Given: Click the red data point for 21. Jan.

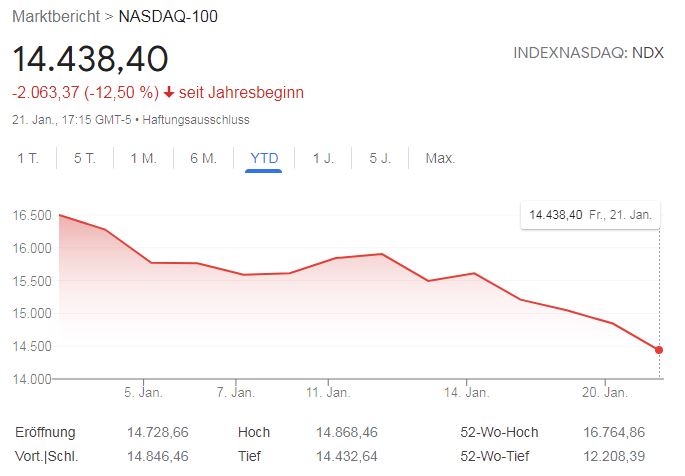Looking at the screenshot, I should click(659, 350).
